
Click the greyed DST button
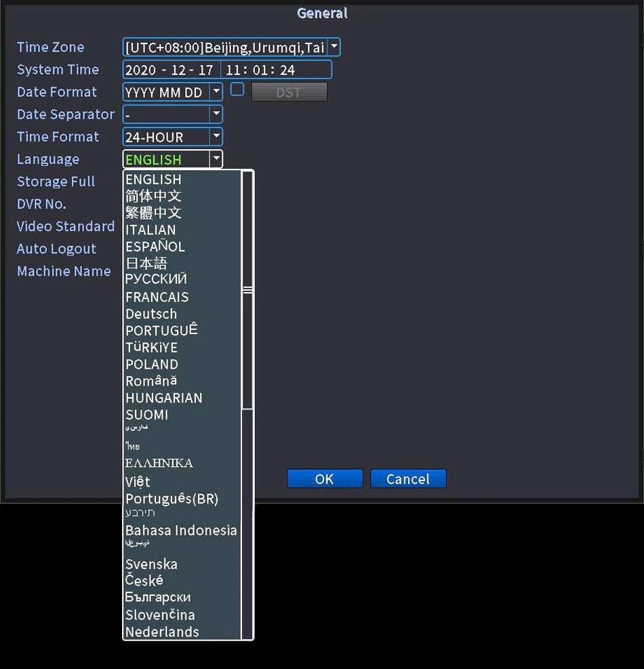pos(289,92)
